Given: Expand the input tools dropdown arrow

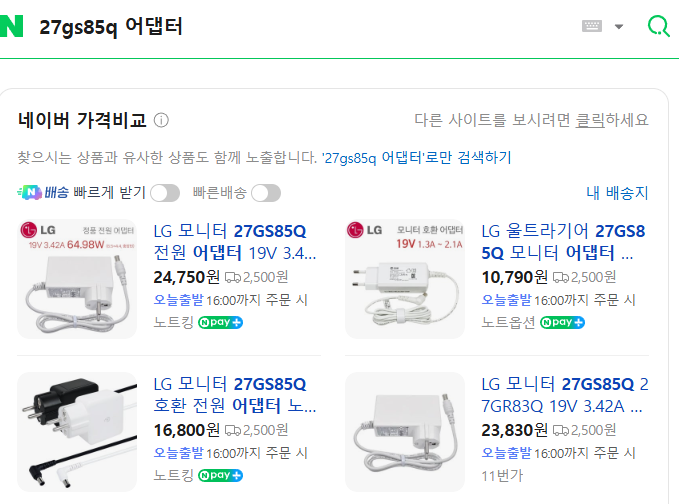Looking at the screenshot, I should (x=619, y=27).
